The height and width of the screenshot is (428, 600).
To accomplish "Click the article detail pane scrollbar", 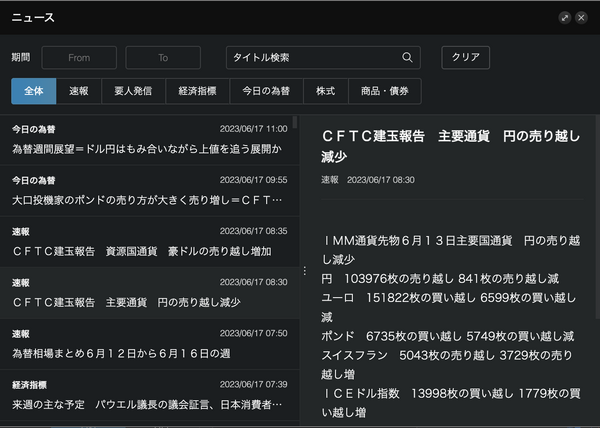I will tap(598, 216).
